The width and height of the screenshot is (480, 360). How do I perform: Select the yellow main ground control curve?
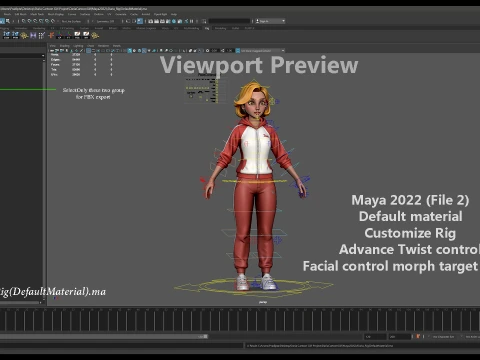click(253, 287)
